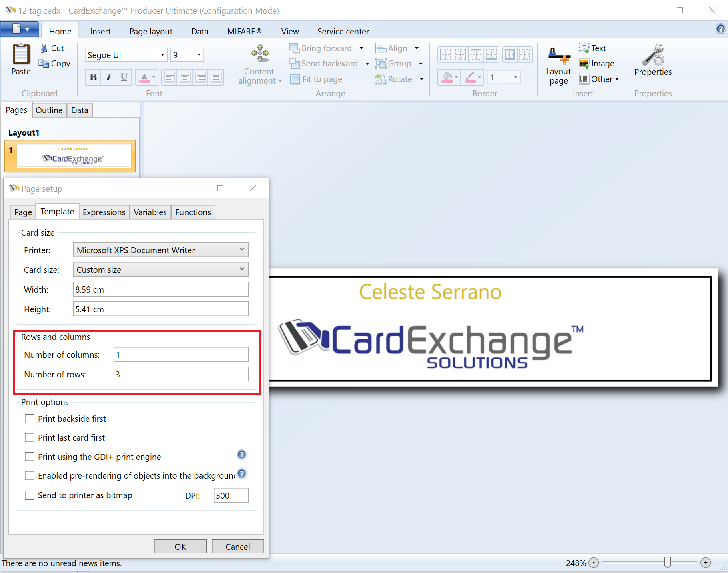Justify text alignment
This screenshot has width=728, height=573.
[x=216, y=77]
